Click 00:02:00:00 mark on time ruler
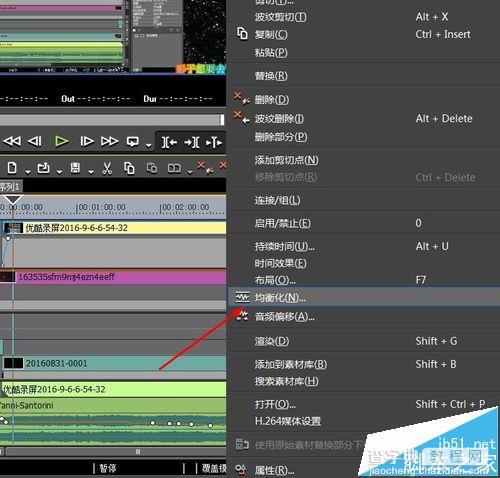The width and height of the screenshot is (500, 478). click(184, 207)
